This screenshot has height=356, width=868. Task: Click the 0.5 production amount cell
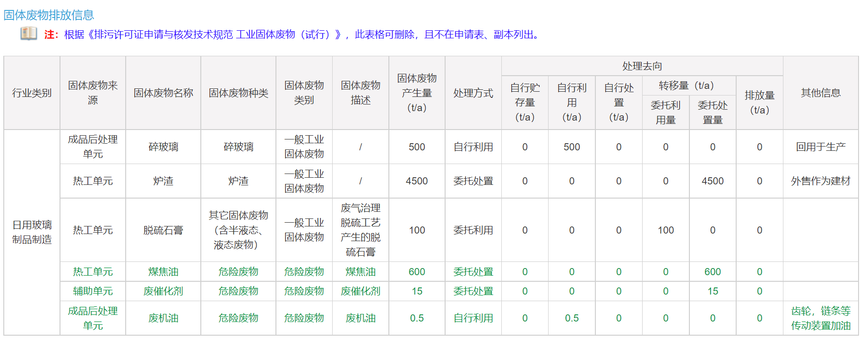pos(417,318)
